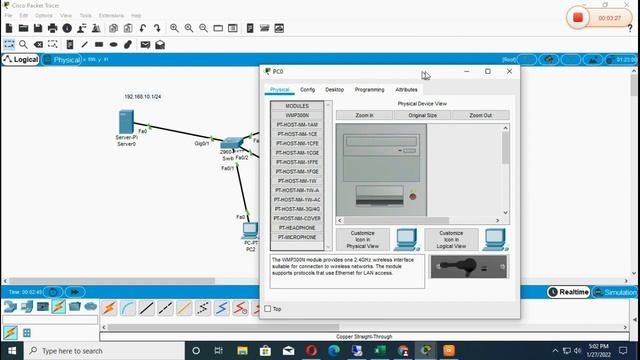Click the Zoom In magnifier in main toolbar

[x=174, y=28]
